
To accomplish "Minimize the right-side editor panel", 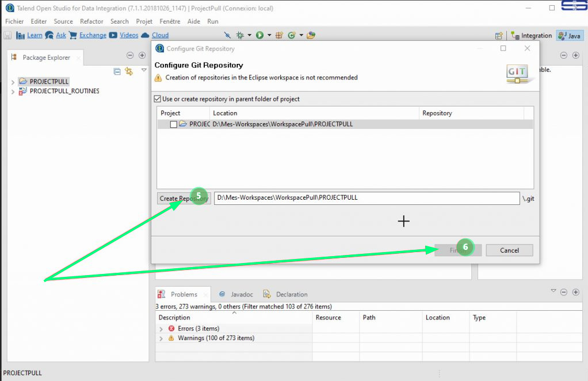I will click(564, 55).
